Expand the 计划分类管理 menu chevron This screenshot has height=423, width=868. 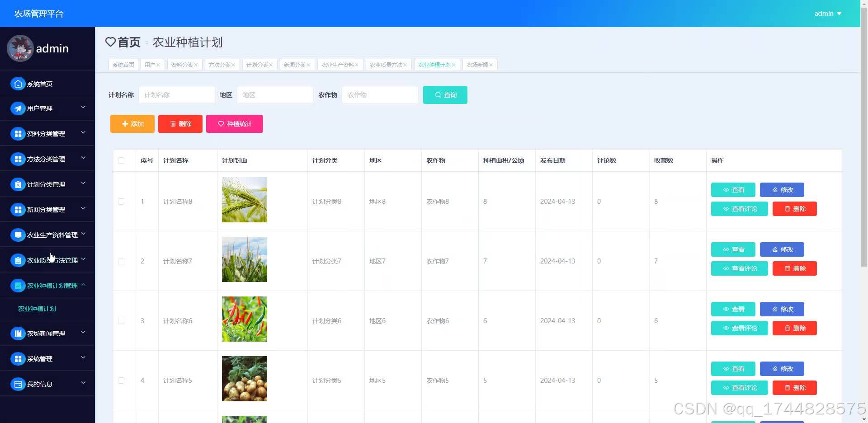(83, 183)
